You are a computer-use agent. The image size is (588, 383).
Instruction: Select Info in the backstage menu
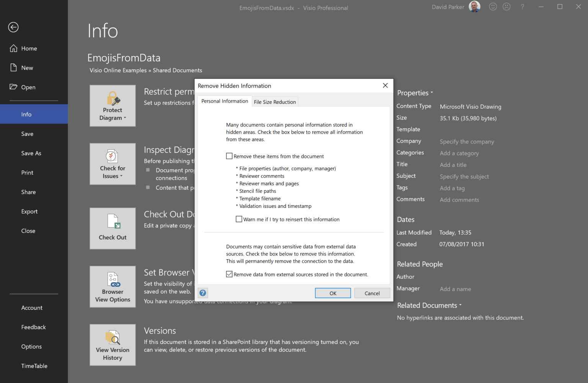[x=34, y=114]
